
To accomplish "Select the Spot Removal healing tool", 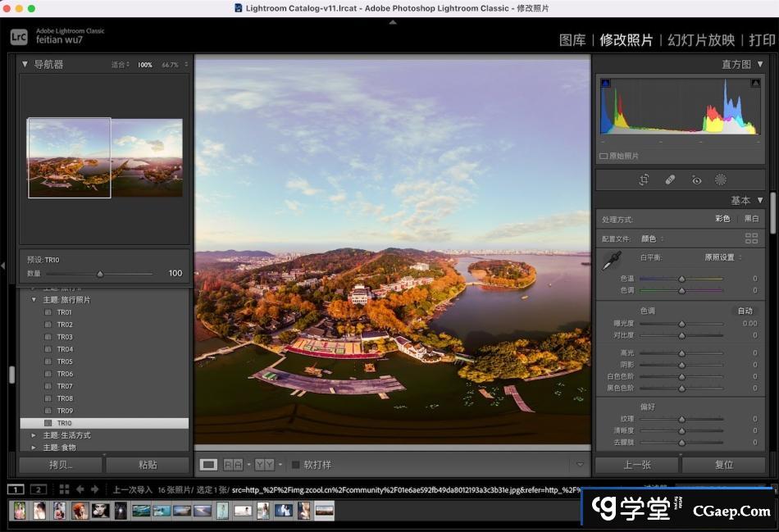I will coord(670,180).
